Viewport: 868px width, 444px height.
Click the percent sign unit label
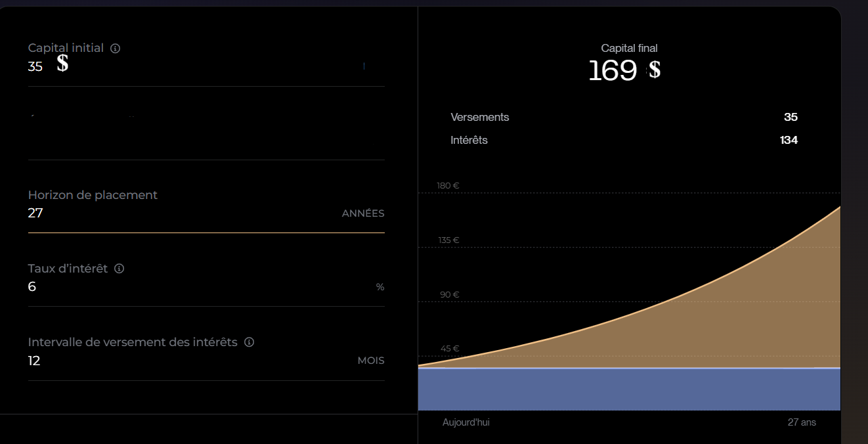[380, 287]
